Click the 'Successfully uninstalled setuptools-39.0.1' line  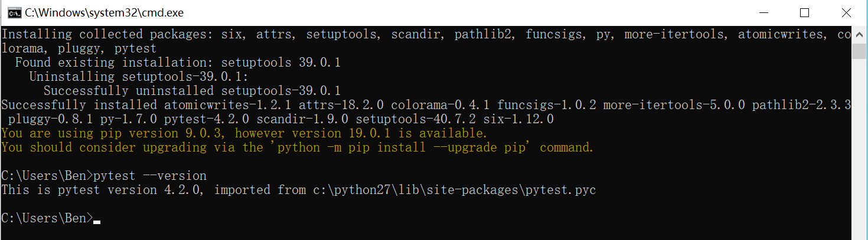tap(192, 91)
